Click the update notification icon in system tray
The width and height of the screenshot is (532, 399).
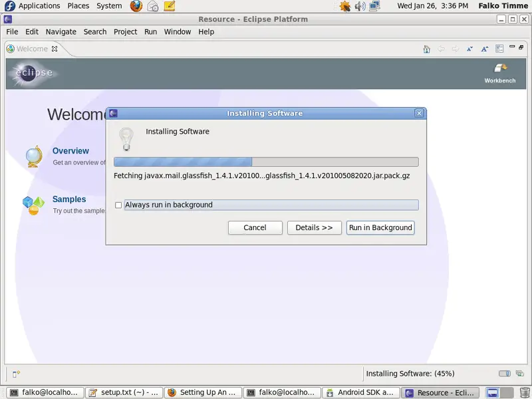(x=344, y=6)
